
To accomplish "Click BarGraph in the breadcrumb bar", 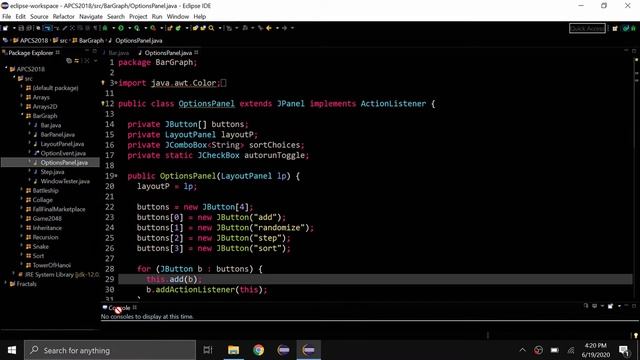I will (91, 40).
